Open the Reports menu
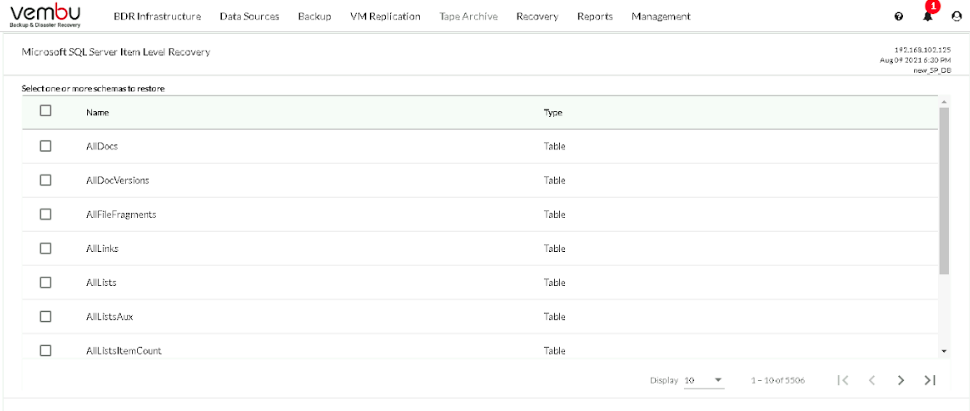Screen dimensions: 970x411 pyautogui.click(x=594, y=17)
